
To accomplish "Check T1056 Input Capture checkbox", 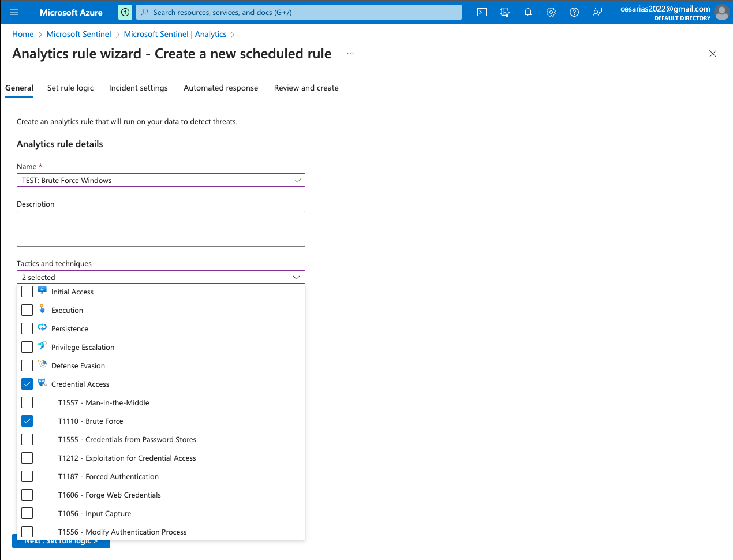I will point(27,513).
